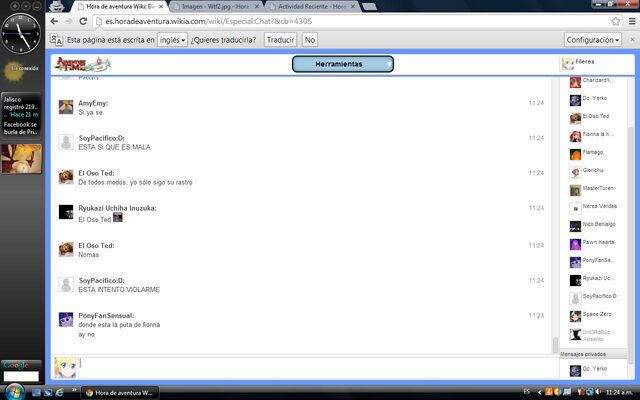Click the address bar URL
Image resolution: width=640 pixels, height=400 pixels.
tap(208, 21)
